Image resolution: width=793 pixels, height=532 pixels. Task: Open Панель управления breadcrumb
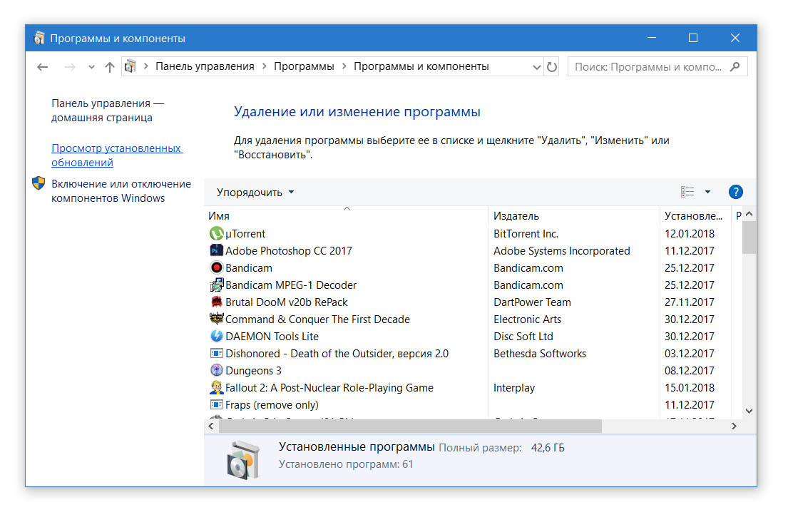point(205,66)
